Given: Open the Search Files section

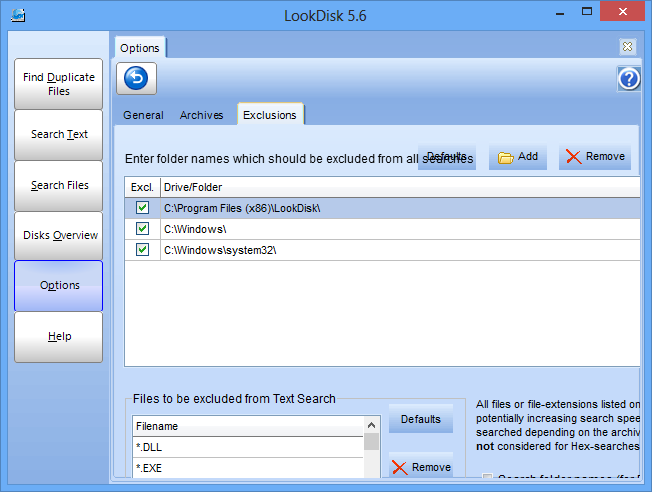Looking at the screenshot, I should click(59, 185).
